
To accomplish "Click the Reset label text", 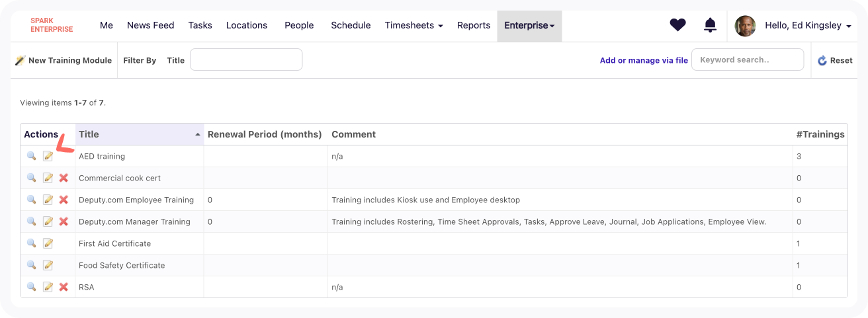I will 842,60.
